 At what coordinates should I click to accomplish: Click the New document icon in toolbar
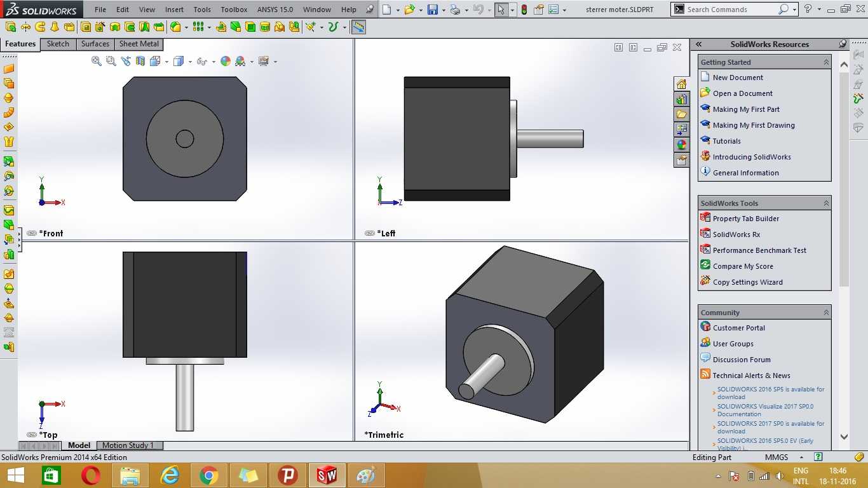pos(387,10)
